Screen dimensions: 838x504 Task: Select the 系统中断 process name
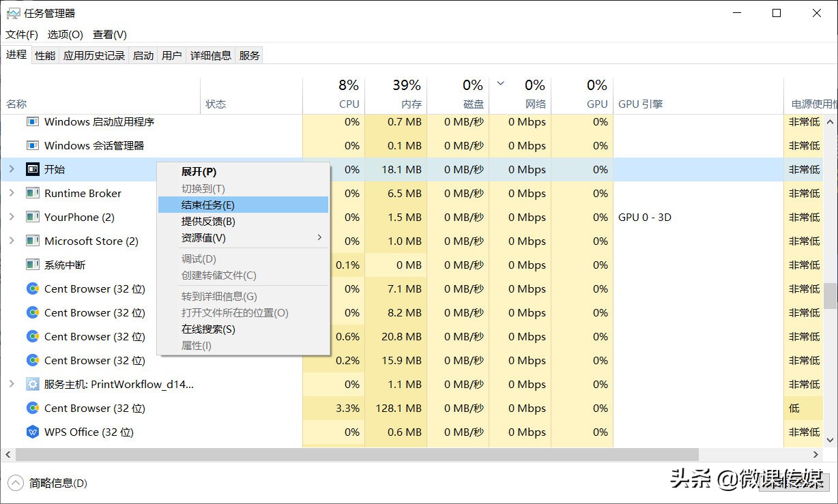[x=65, y=265]
